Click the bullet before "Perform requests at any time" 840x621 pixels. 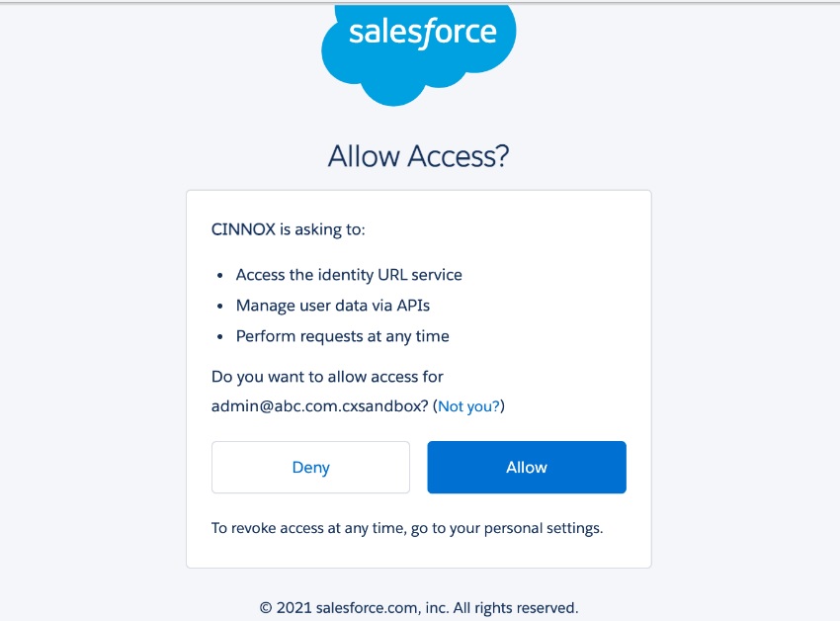[x=219, y=336]
